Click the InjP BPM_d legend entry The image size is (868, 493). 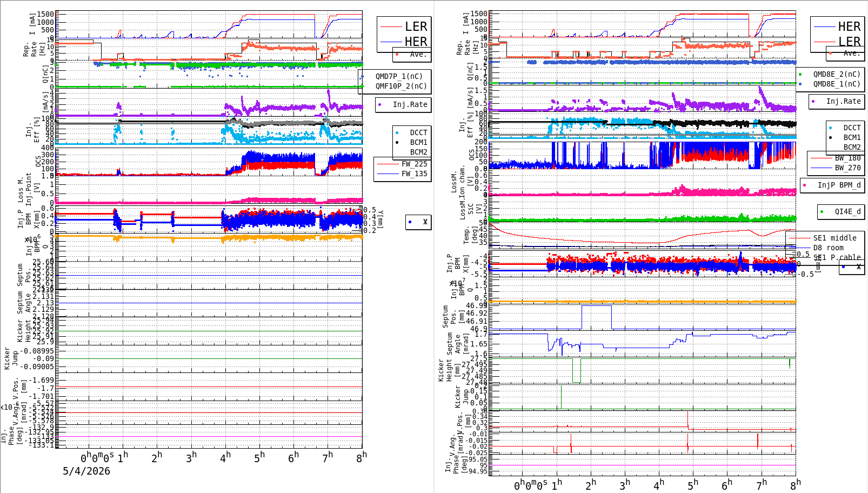point(832,185)
